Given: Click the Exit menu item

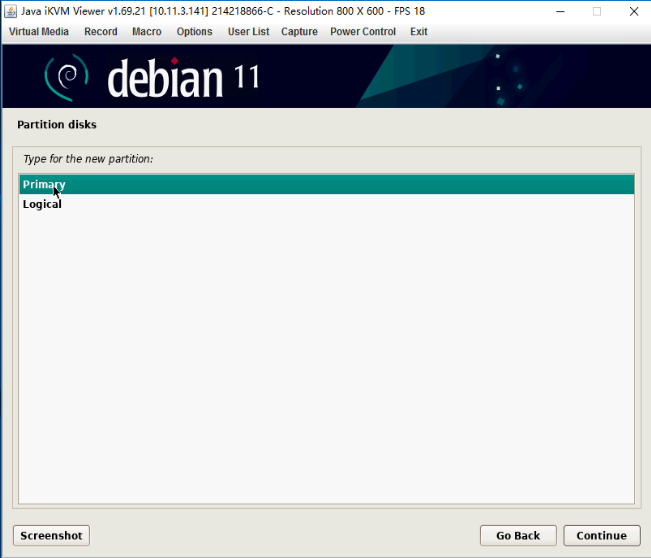Looking at the screenshot, I should pyautogui.click(x=418, y=32).
